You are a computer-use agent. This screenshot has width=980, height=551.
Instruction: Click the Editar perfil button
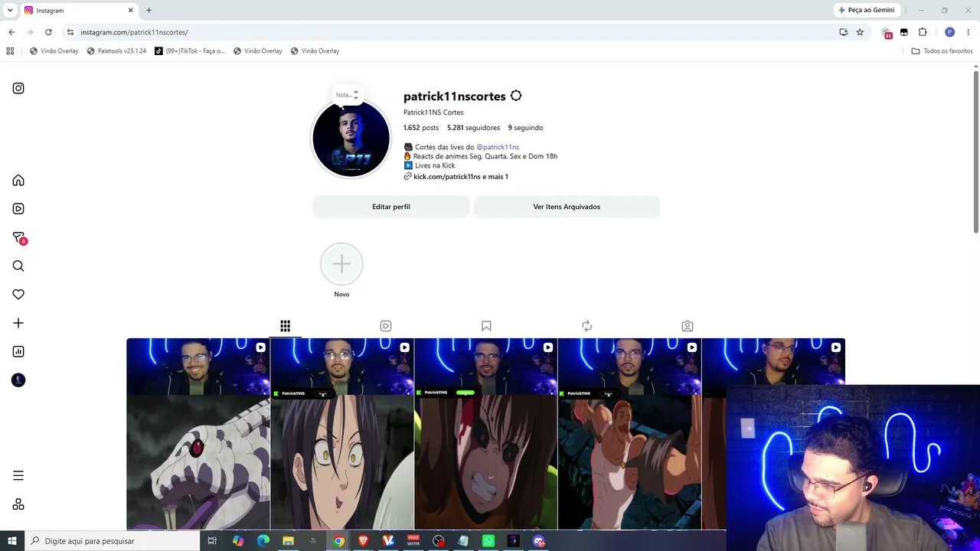coord(391,207)
